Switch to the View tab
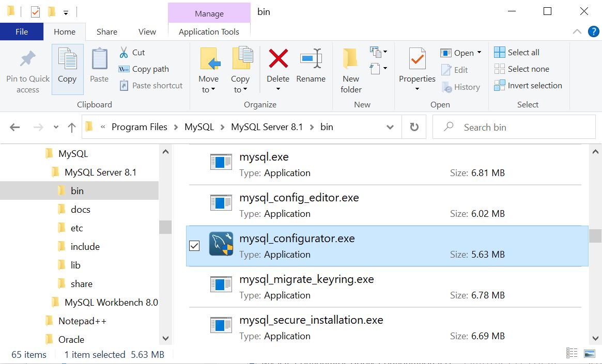 coord(147,31)
